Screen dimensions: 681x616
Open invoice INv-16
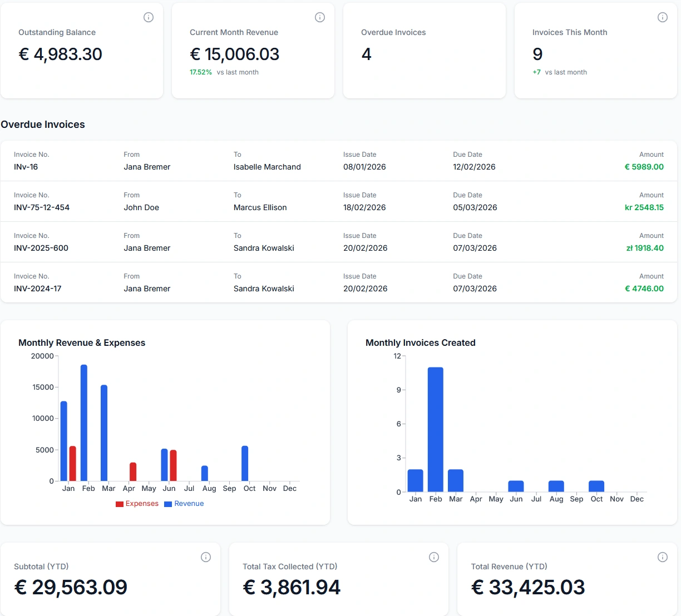click(x=26, y=167)
